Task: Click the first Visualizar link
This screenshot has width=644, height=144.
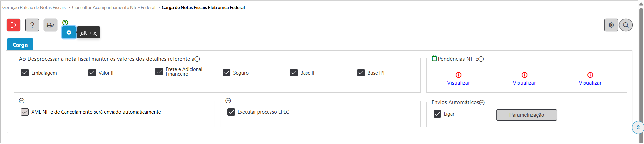Action: click(x=458, y=83)
